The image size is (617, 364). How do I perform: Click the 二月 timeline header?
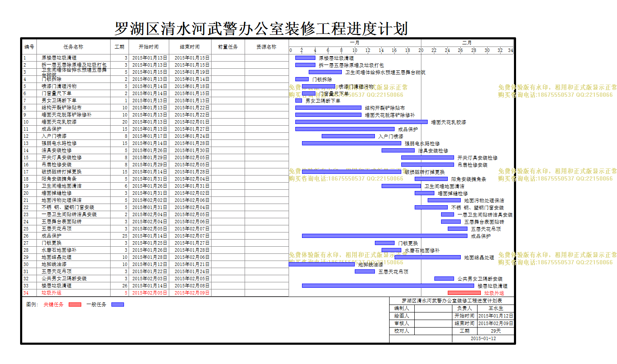(x=467, y=43)
